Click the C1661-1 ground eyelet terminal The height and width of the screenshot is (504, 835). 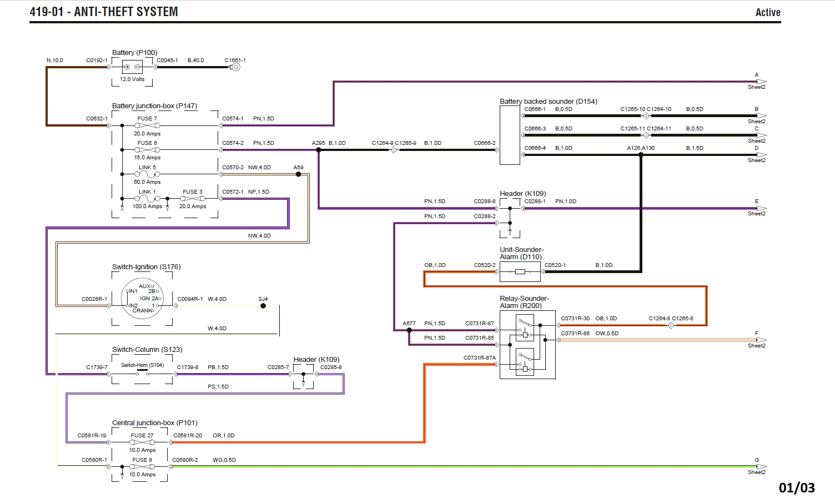click(235, 67)
